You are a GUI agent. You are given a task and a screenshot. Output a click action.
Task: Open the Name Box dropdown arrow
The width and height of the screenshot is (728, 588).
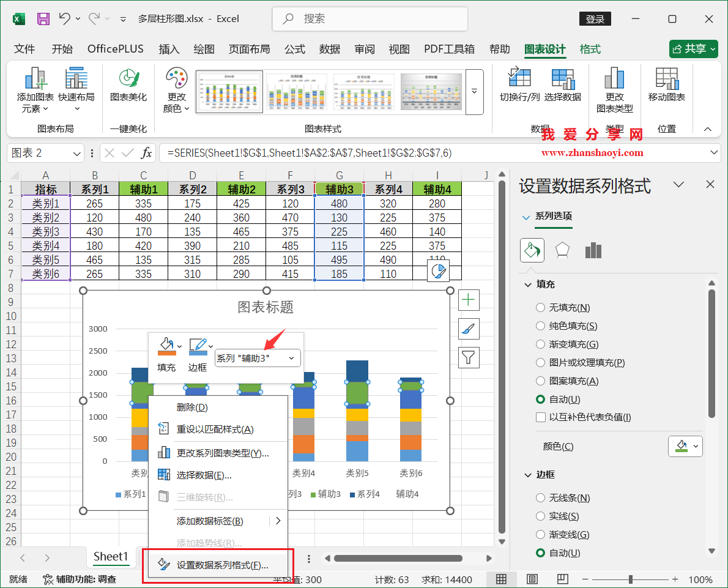click(x=77, y=153)
